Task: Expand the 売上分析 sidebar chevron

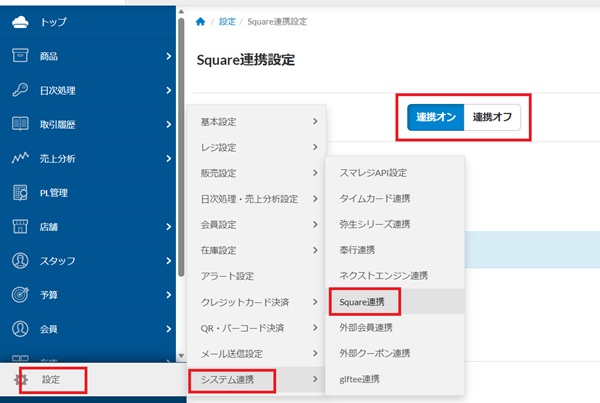Action: pyautogui.click(x=169, y=158)
